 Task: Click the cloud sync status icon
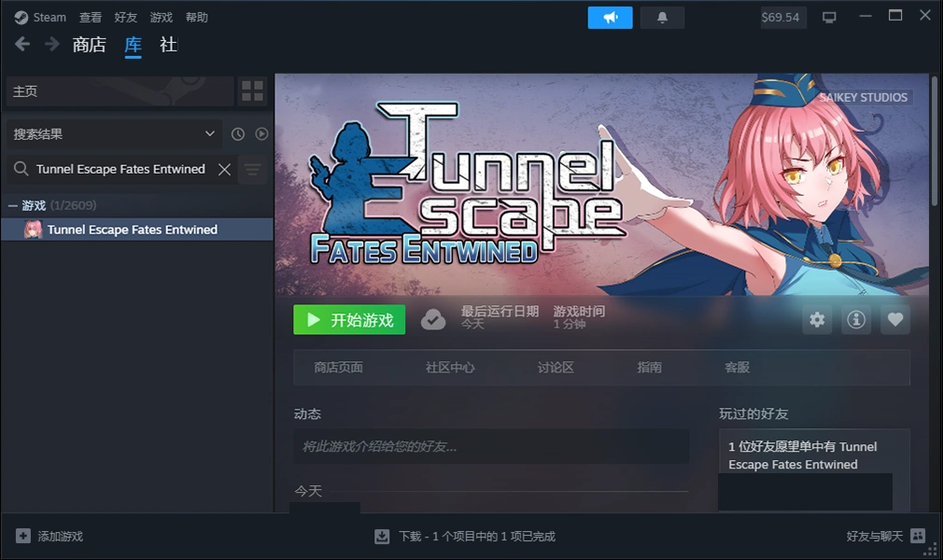(x=433, y=319)
